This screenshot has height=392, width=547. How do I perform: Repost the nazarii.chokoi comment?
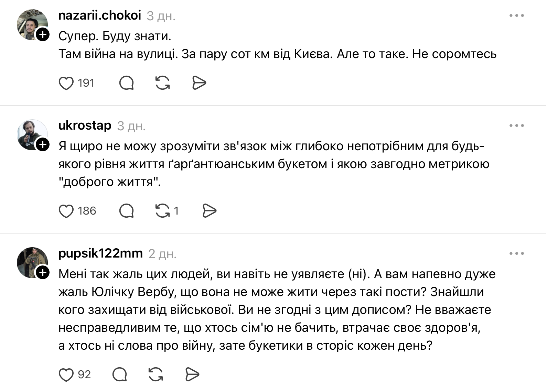pos(163,83)
